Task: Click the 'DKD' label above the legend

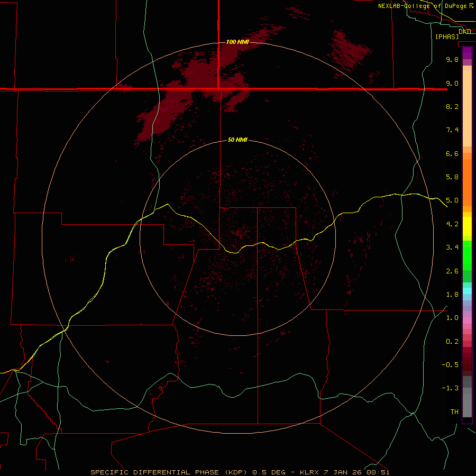Action: 465,31
